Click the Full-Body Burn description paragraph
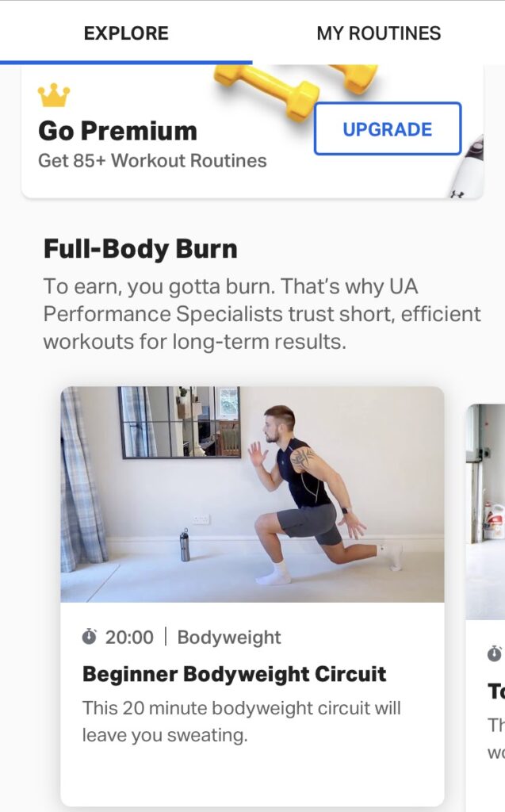The width and height of the screenshot is (505, 812). (x=262, y=314)
